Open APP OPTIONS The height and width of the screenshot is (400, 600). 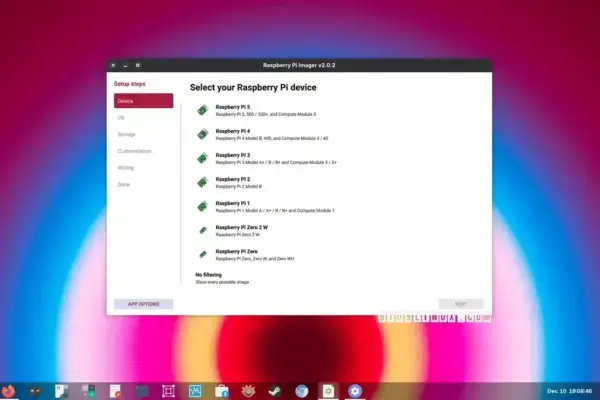click(143, 304)
